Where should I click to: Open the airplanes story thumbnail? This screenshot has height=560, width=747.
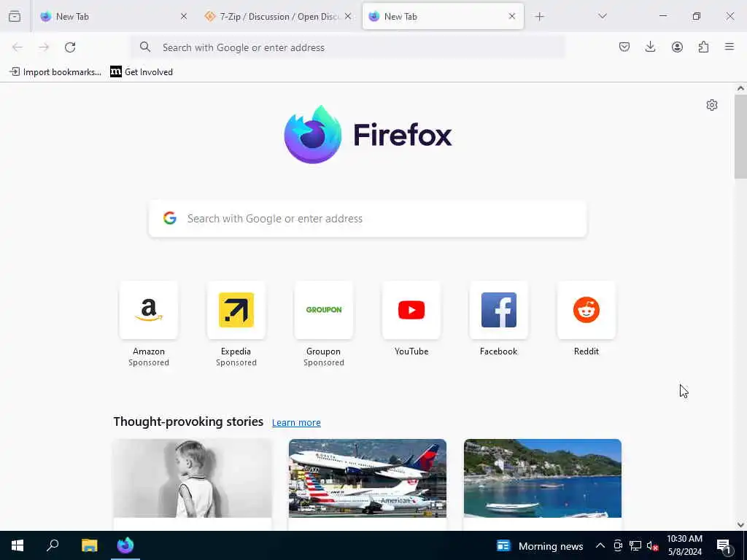pos(368,478)
